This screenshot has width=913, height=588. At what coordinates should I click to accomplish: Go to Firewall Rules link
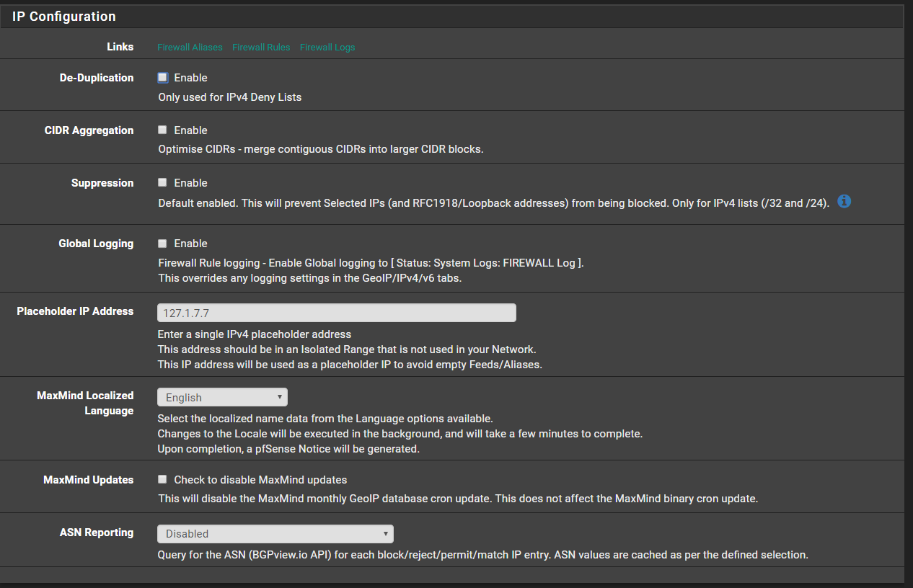tap(261, 48)
